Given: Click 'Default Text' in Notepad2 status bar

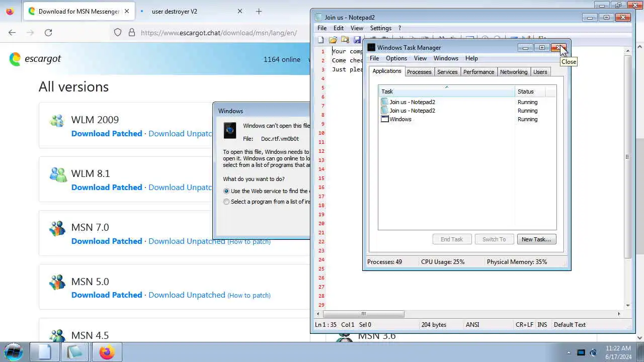Looking at the screenshot, I should point(570,325).
